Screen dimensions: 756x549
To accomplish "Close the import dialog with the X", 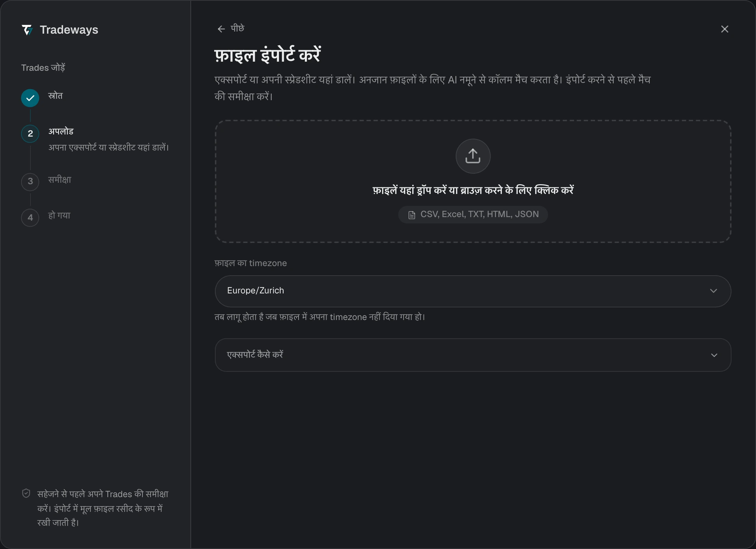I will click(724, 29).
